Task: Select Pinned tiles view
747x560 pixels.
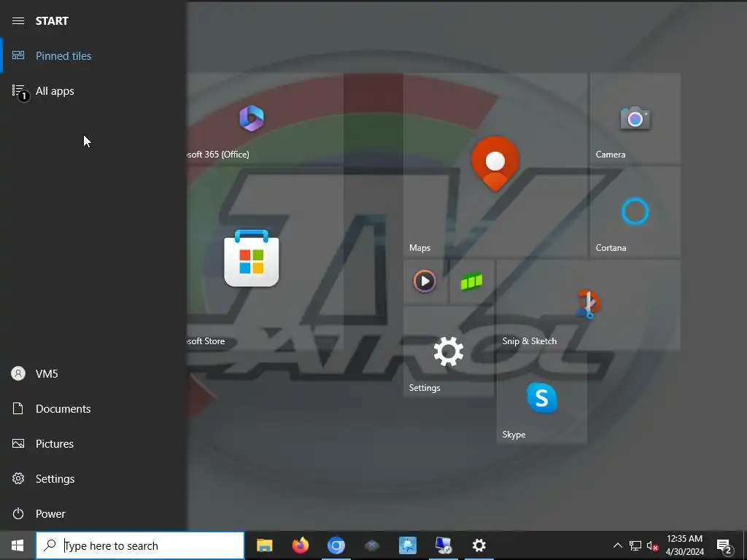Action: tap(93, 55)
